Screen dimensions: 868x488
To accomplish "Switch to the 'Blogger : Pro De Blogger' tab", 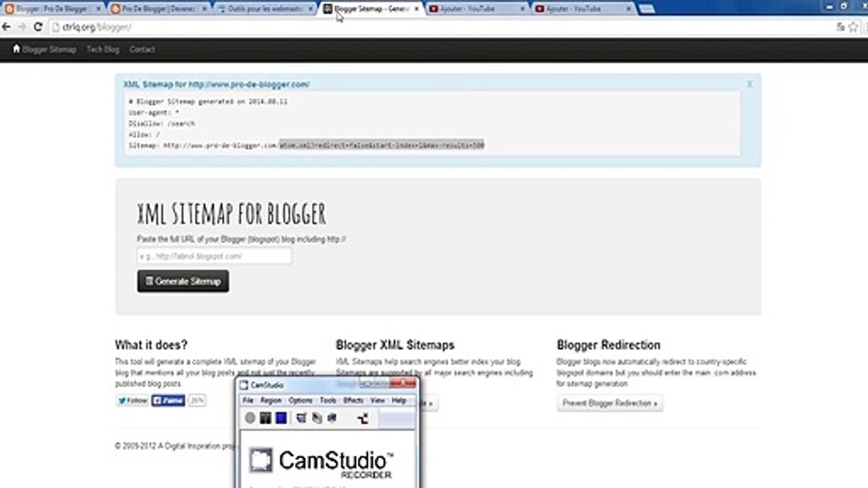I will click(x=52, y=9).
